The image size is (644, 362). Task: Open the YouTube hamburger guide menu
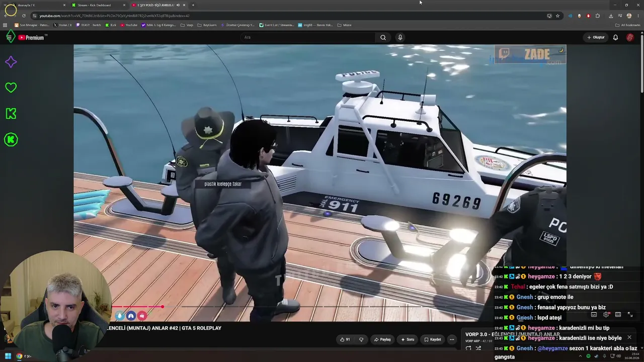click(x=9, y=37)
